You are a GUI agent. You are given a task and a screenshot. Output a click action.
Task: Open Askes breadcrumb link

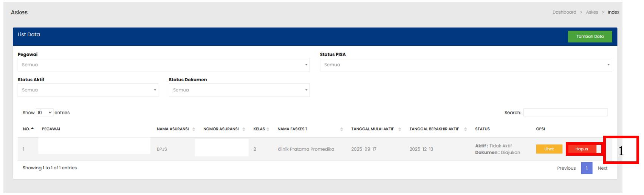click(x=592, y=12)
